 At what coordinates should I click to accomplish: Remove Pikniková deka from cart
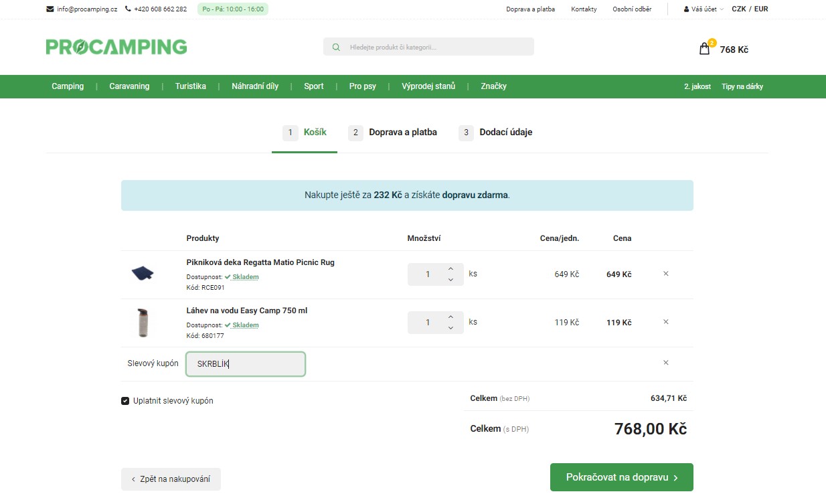click(x=666, y=274)
